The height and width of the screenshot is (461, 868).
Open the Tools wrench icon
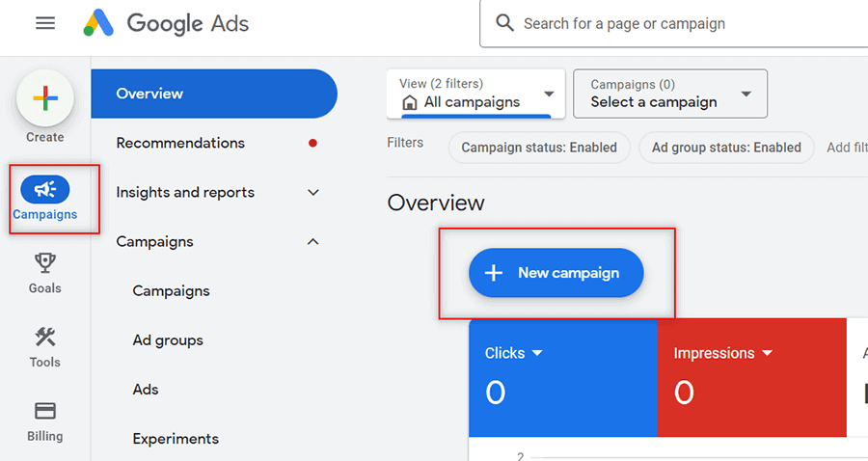[x=44, y=337]
